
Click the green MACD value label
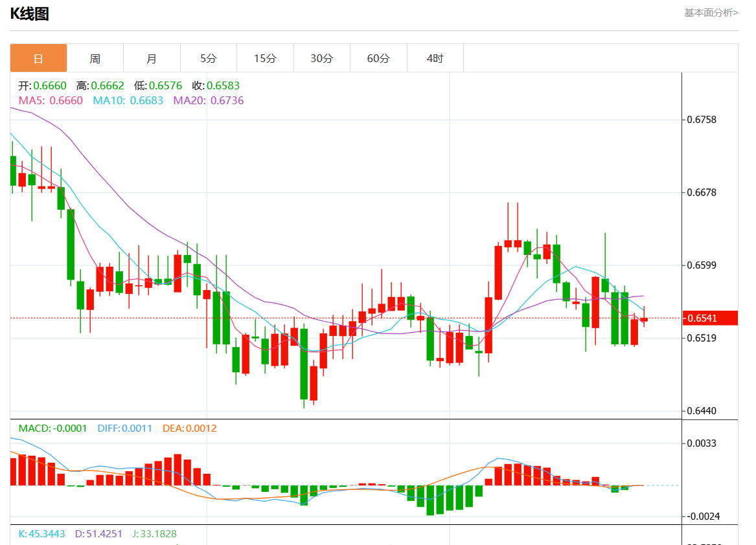[52, 428]
